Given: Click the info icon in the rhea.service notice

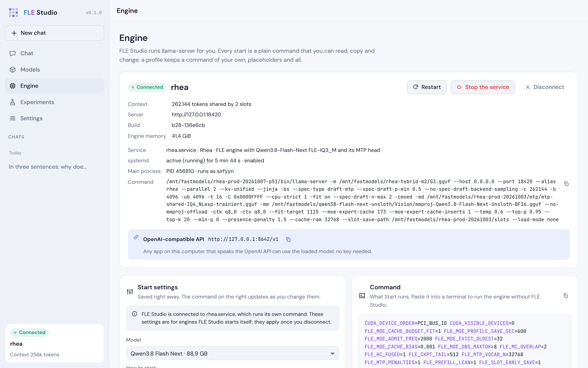Looking at the screenshot, I should [135, 314].
